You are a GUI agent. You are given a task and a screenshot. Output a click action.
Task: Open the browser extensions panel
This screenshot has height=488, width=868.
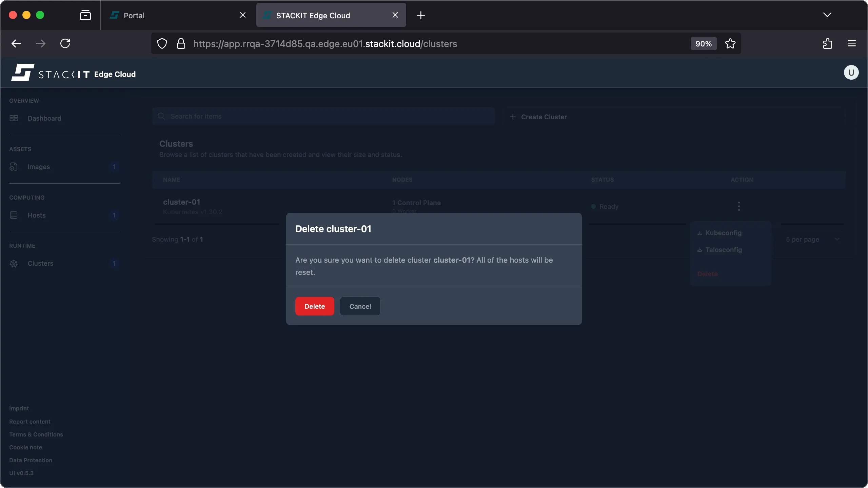pyautogui.click(x=827, y=43)
